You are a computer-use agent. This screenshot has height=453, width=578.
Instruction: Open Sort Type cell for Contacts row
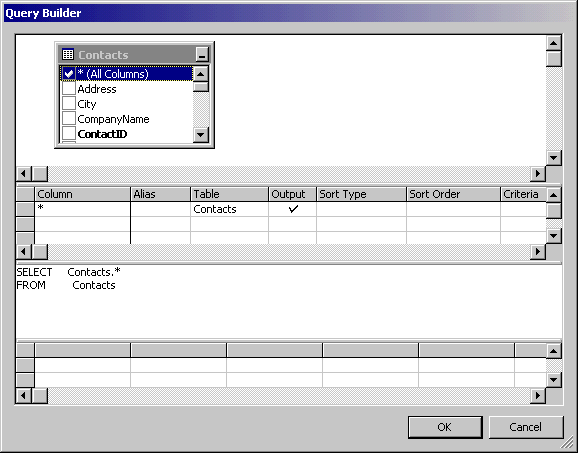[x=361, y=209]
